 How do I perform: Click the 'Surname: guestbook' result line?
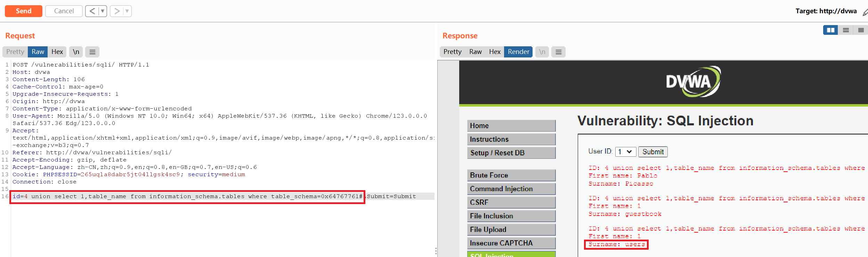click(625, 214)
